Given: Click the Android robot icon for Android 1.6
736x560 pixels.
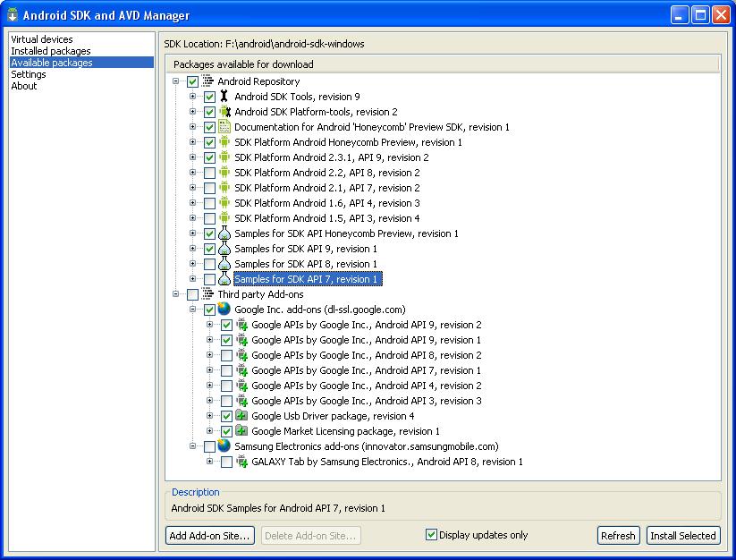Looking at the screenshot, I should click(x=224, y=203).
